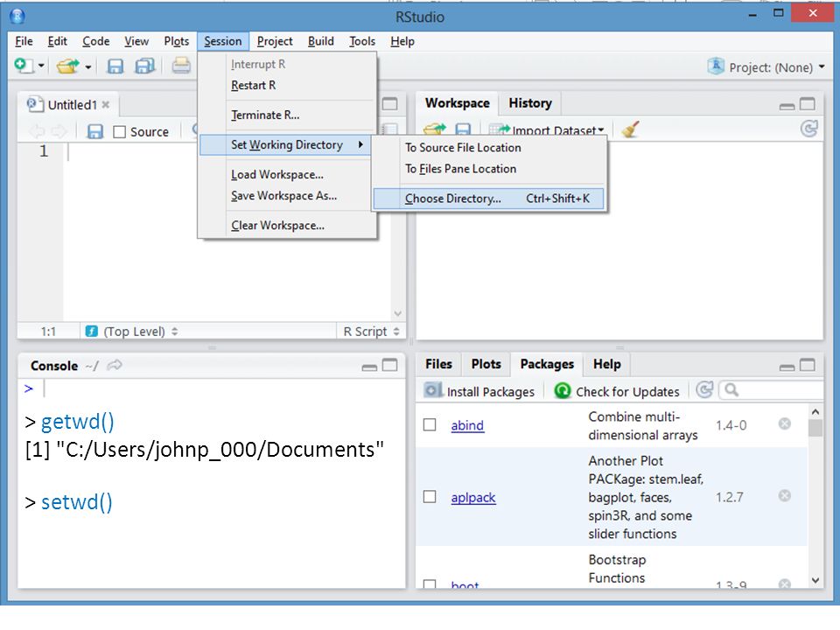Open the Edit menu
840x630 pixels.
pyautogui.click(x=58, y=41)
